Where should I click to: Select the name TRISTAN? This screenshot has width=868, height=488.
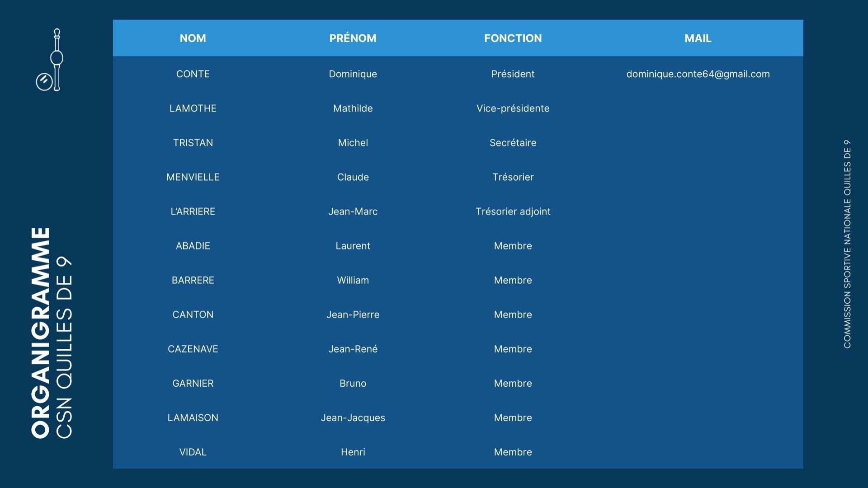(x=193, y=143)
